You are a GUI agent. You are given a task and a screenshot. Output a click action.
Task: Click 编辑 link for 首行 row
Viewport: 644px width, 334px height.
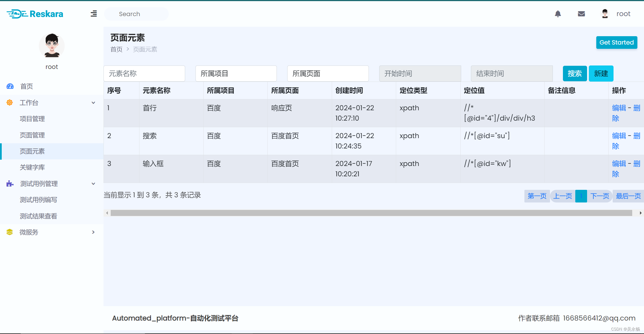[x=619, y=108]
